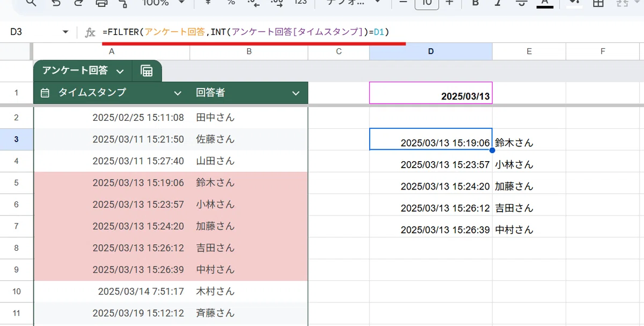Image resolution: width=644 pixels, height=326 pixels.
Task: Open the タイムスタンプ column dropdown chevron
Action: [178, 93]
